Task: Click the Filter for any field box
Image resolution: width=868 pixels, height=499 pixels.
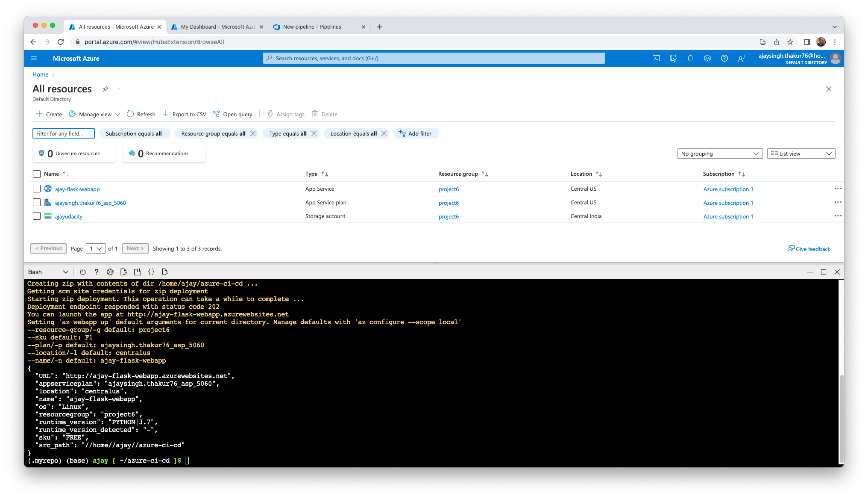Action: [64, 133]
